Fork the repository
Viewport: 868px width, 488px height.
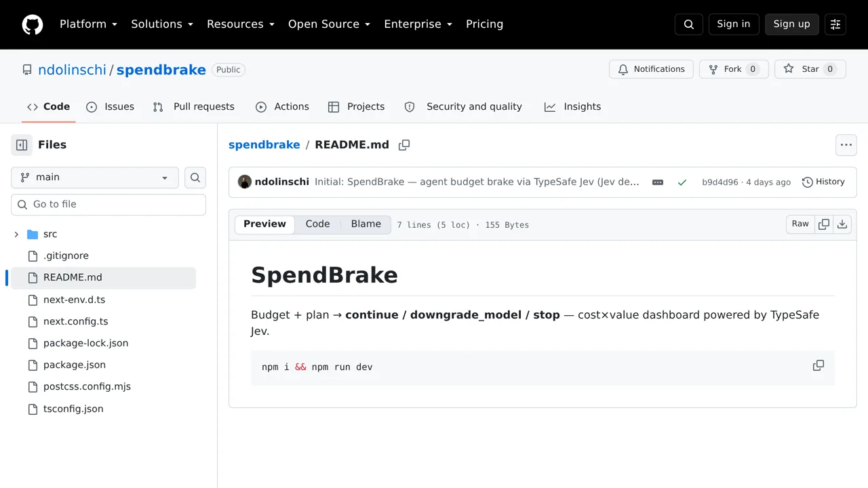[734, 69]
